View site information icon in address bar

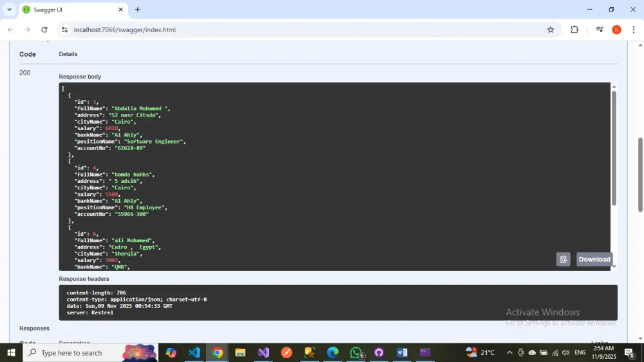64,30
